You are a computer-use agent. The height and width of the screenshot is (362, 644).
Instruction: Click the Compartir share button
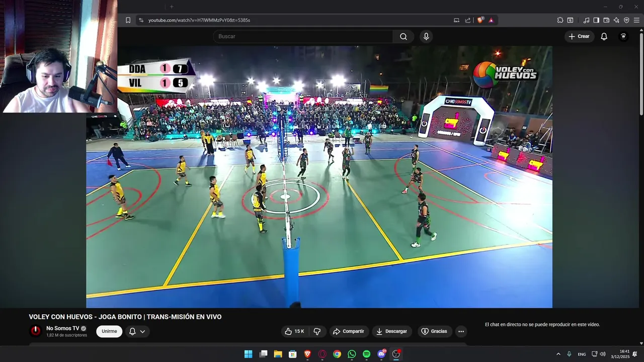coord(349,331)
